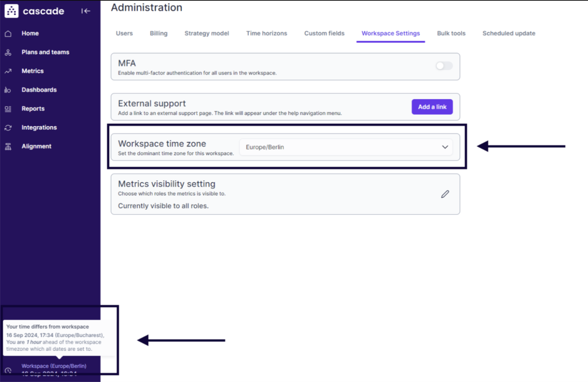This screenshot has height=382, width=588.
Task: Click the Home house icon
Action: point(8,34)
